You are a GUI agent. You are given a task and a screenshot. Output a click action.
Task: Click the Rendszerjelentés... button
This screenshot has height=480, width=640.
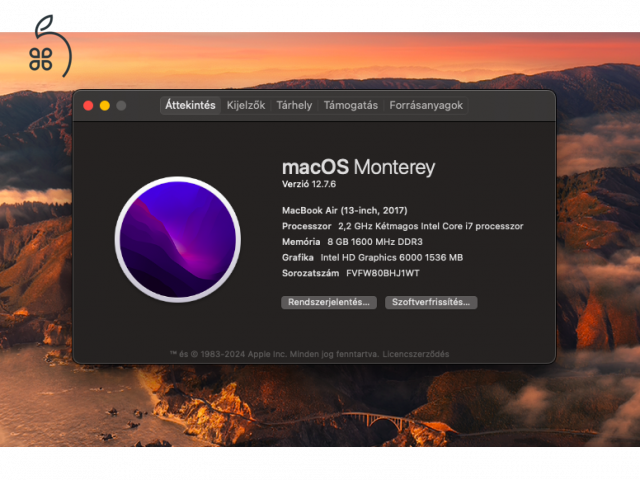pyautogui.click(x=329, y=302)
